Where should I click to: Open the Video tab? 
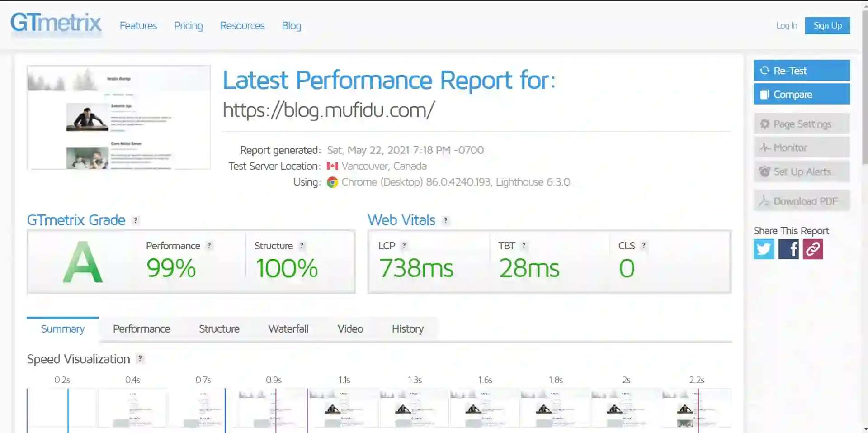click(x=350, y=329)
